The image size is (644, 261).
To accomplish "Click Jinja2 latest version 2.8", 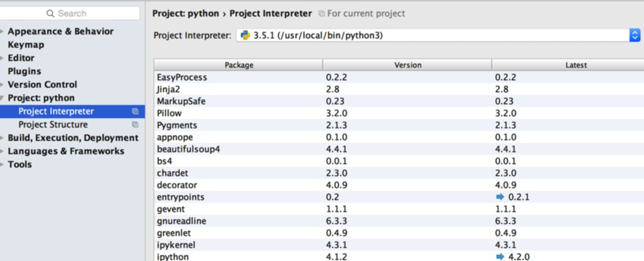I will tap(501, 89).
